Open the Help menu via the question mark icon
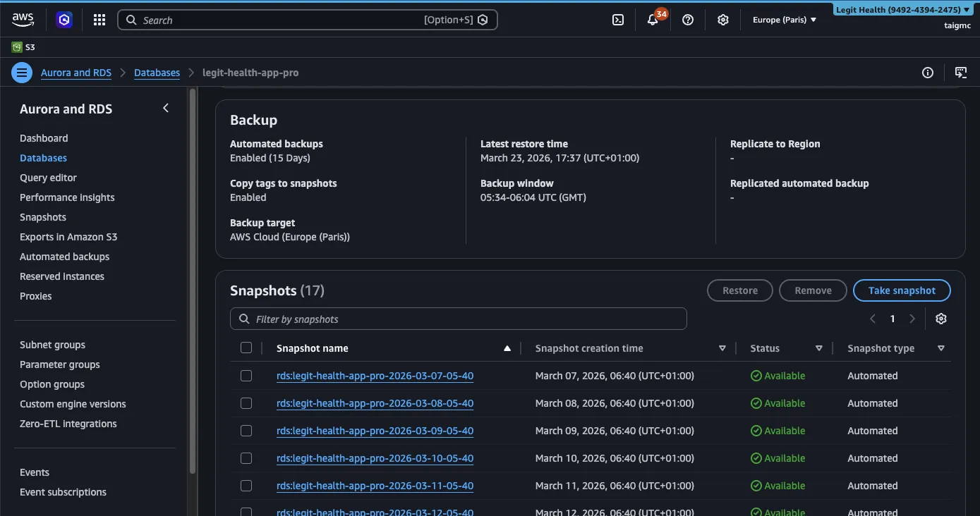Image resolution: width=980 pixels, height=516 pixels. click(687, 19)
